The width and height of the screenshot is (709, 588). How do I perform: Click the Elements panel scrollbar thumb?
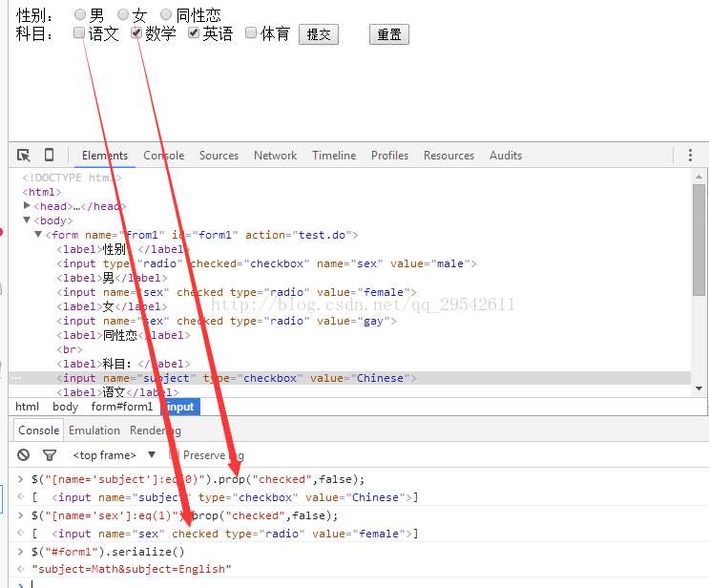(x=699, y=240)
